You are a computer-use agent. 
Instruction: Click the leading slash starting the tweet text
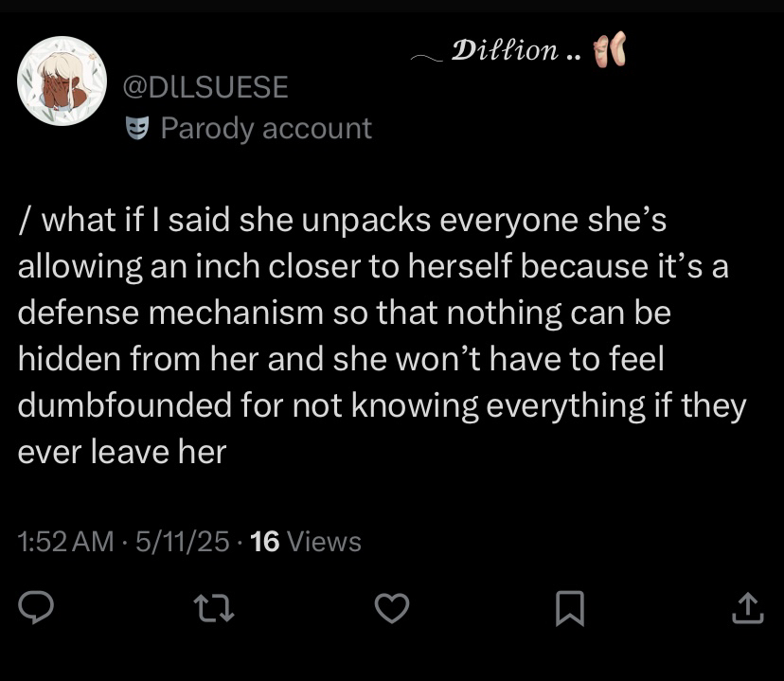23,222
